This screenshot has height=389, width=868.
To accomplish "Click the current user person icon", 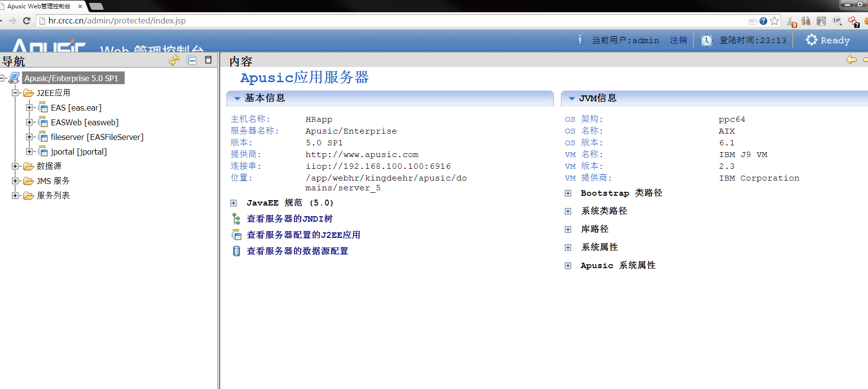I will pyautogui.click(x=580, y=40).
